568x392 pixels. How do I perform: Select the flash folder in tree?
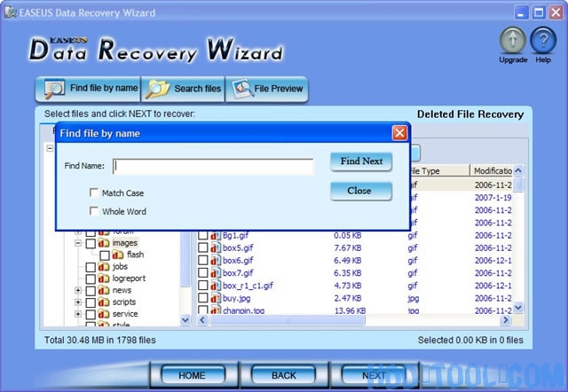pos(135,255)
